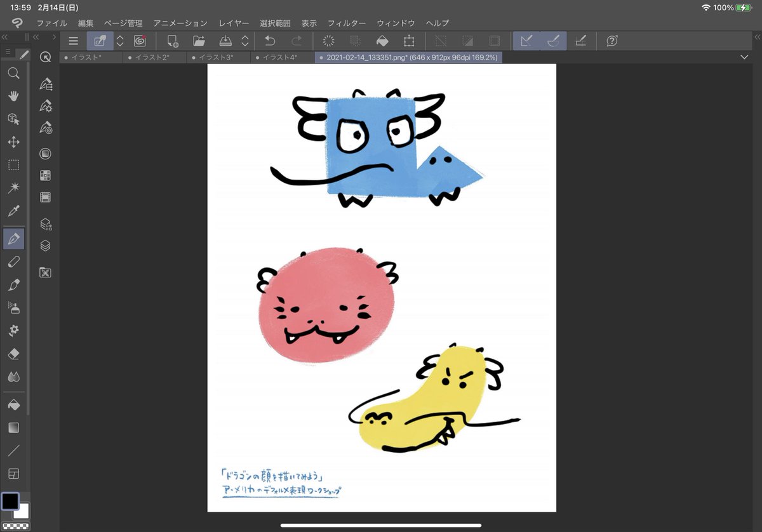Open the 編集 menu
This screenshot has width=762, height=532.
[86, 23]
